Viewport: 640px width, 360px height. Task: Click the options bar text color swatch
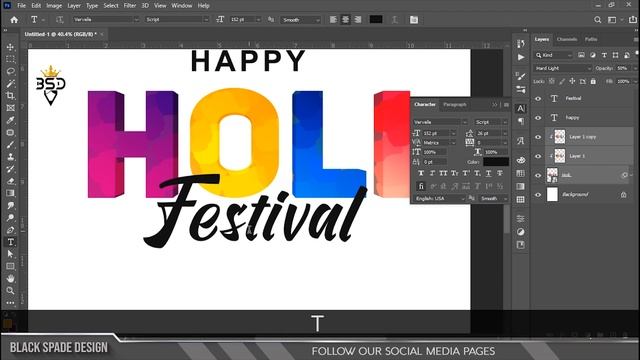[376, 20]
